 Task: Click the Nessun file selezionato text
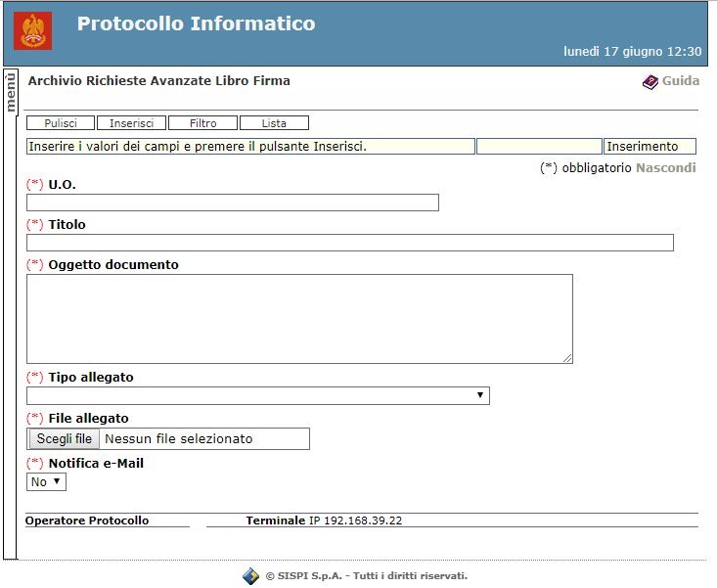[x=179, y=439]
